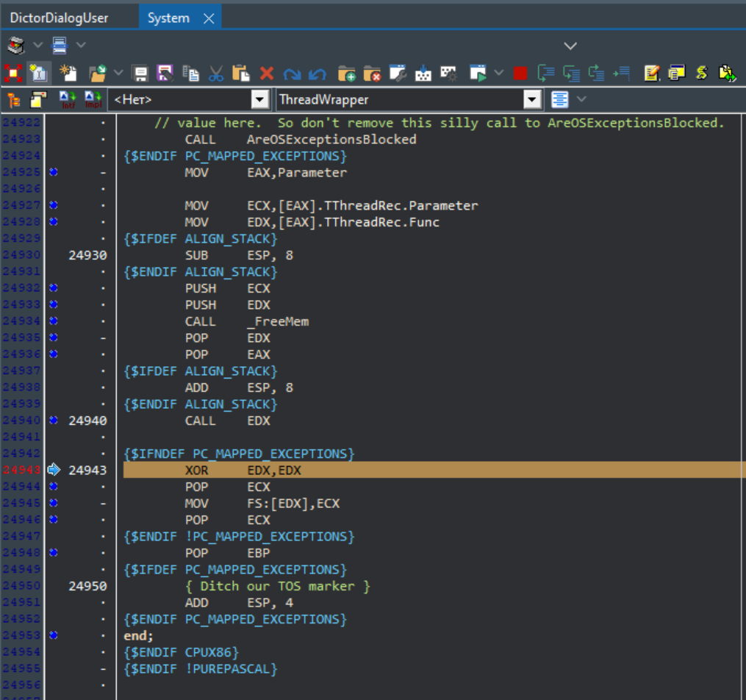The height and width of the screenshot is (700, 746).
Task: Click the yellow S icon
Action: coord(701,74)
